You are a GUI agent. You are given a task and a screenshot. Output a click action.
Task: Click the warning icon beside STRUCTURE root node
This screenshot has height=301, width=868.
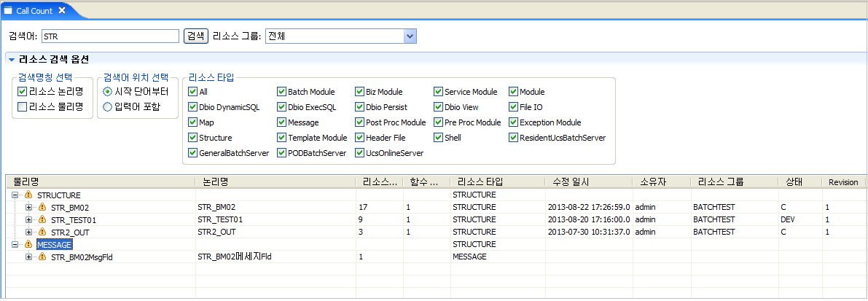[x=28, y=195]
